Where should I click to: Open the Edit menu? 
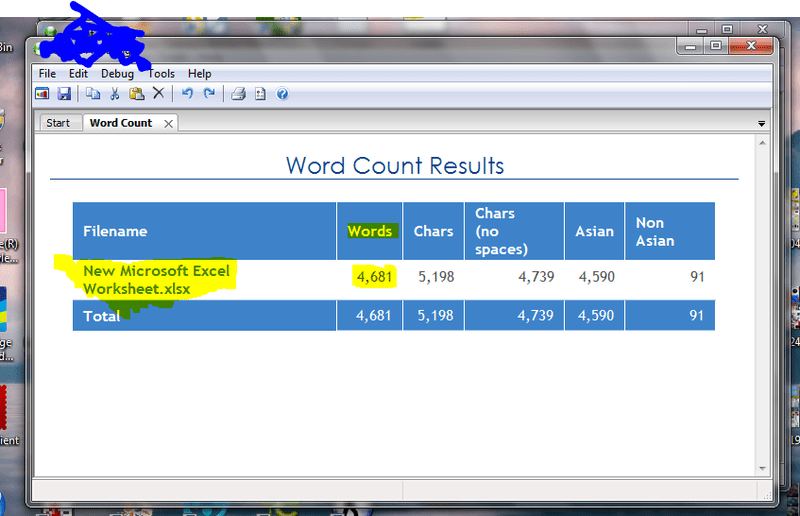78,73
